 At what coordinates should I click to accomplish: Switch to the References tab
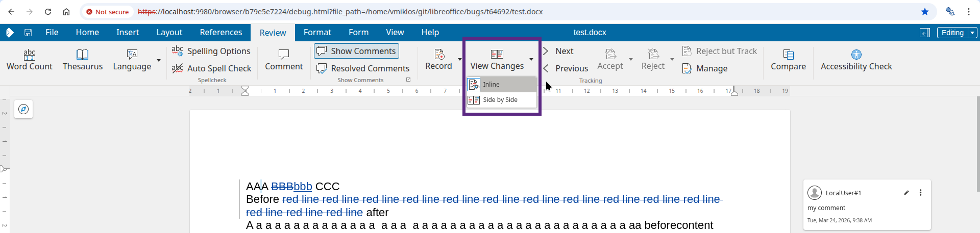pos(221,33)
